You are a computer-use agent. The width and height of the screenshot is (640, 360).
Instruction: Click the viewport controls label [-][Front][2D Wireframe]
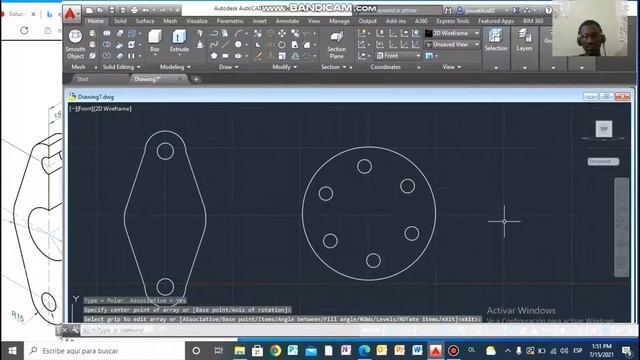(x=100, y=109)
